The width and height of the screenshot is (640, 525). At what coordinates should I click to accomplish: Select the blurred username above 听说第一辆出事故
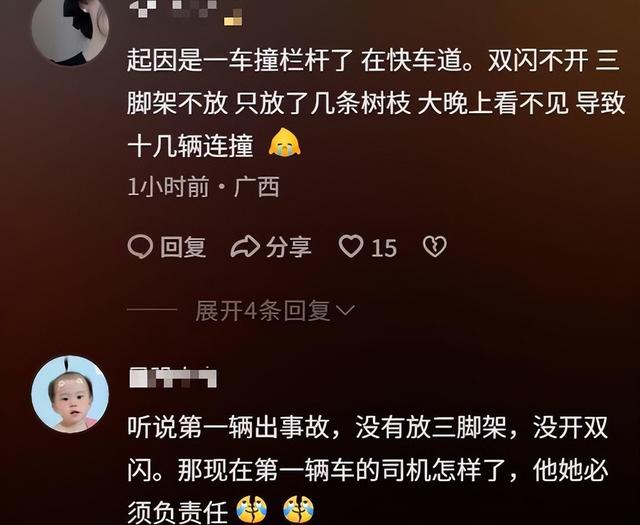(173, 378)
